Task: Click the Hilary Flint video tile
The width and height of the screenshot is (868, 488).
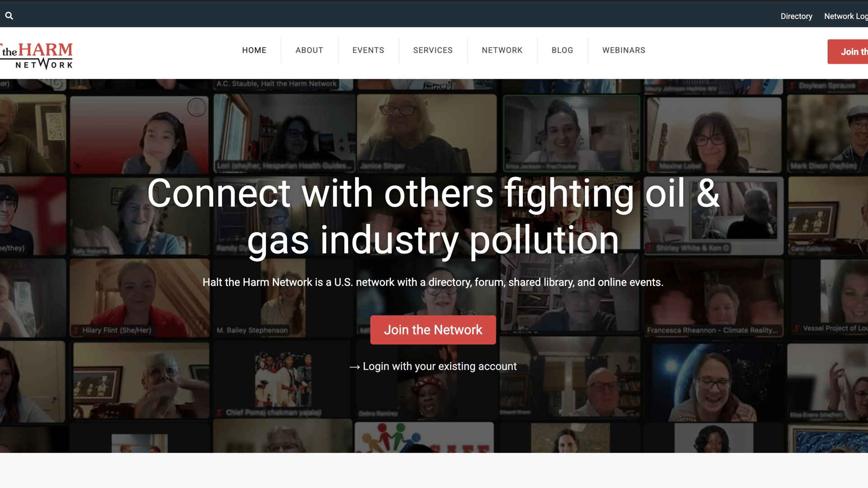Action: pyautogui.click(x=140, y=298)
